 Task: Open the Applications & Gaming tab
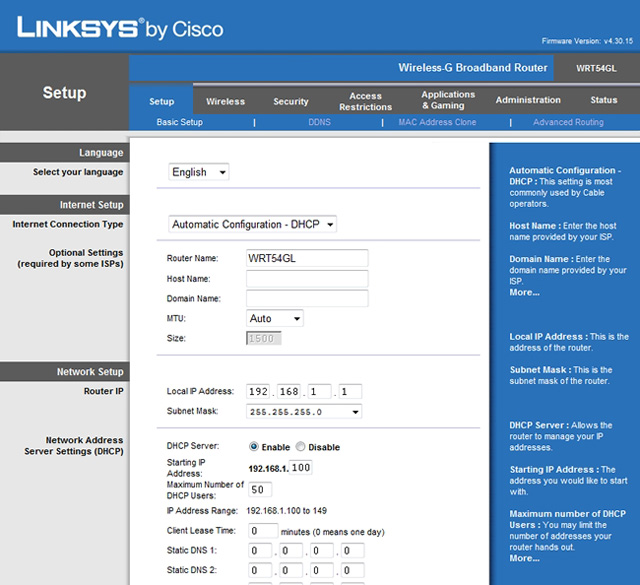[448, 100]
